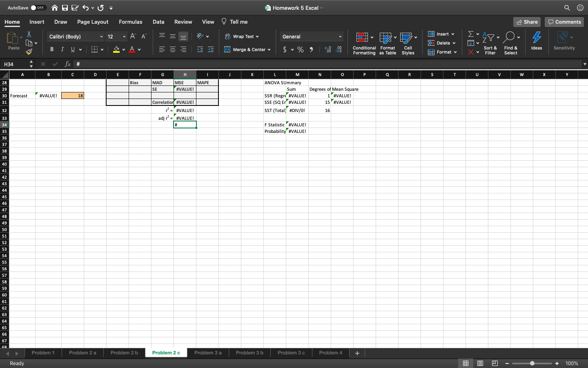Open the Comments pane button

564,22
